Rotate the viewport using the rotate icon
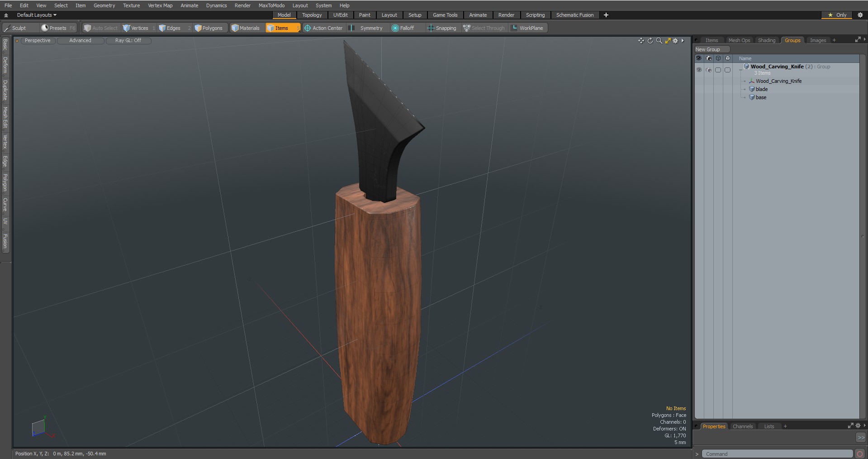Viewport: 868px width, 459px height. pos(650,41)
